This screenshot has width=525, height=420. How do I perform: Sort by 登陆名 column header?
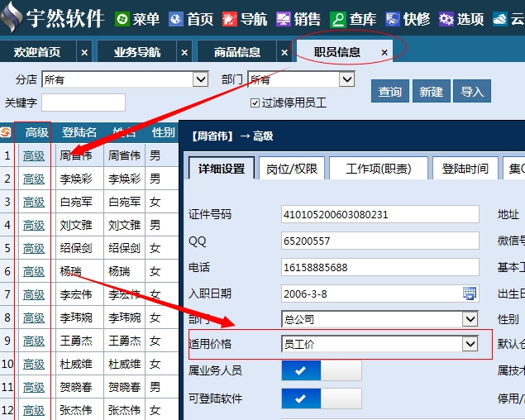79,132
